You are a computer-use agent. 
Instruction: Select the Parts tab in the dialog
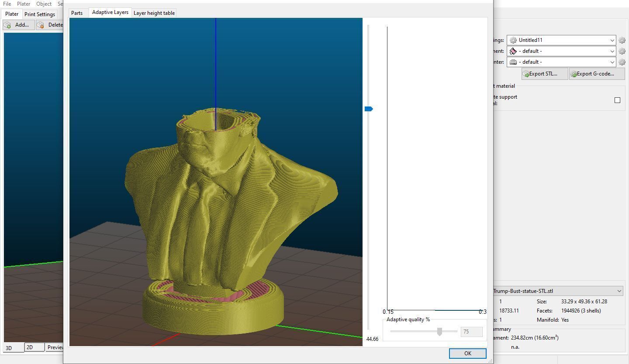tap(77, 13)
